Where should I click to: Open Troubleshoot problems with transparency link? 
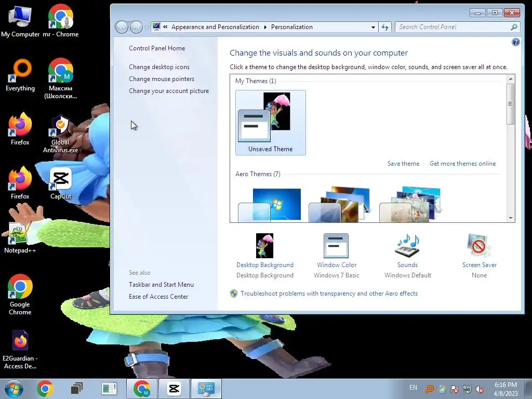click(x=329, y=294)
